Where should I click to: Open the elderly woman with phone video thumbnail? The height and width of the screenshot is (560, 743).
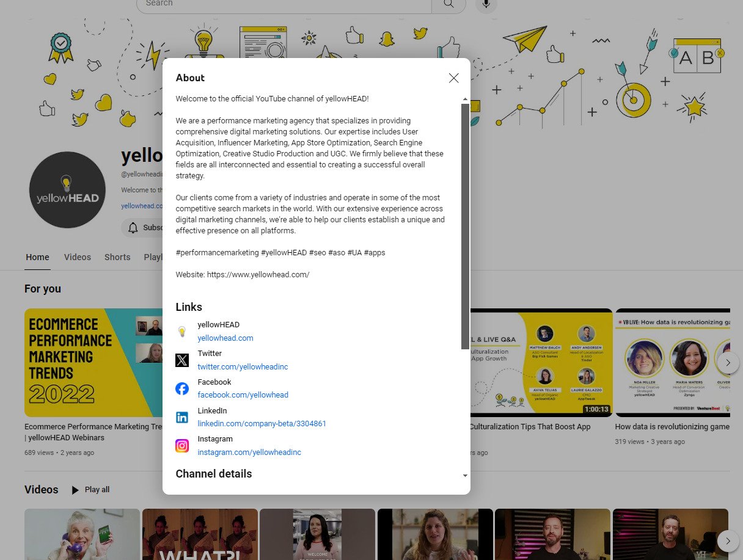(x=82, y=534)
